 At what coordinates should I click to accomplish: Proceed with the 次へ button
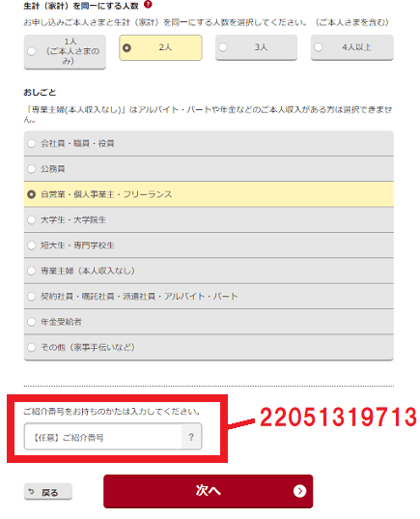coord(208,491)
